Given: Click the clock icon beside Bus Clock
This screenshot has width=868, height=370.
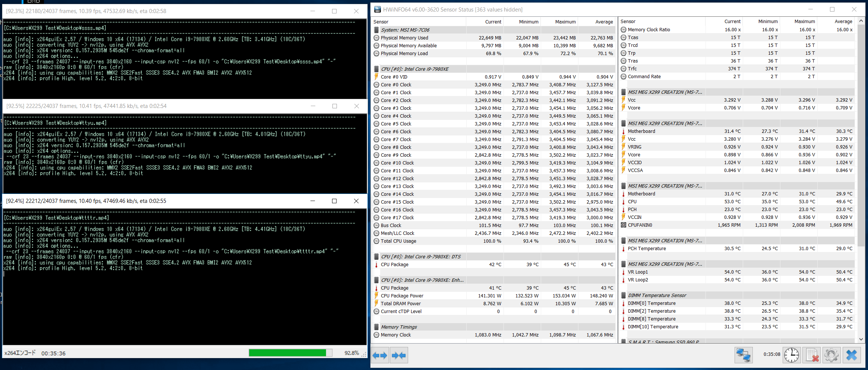Looking at the screenshot, I should point(376,225).
